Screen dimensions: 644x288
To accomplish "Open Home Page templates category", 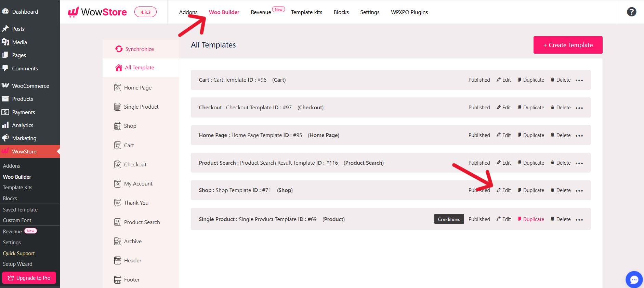I will click(x=133, y=88).
